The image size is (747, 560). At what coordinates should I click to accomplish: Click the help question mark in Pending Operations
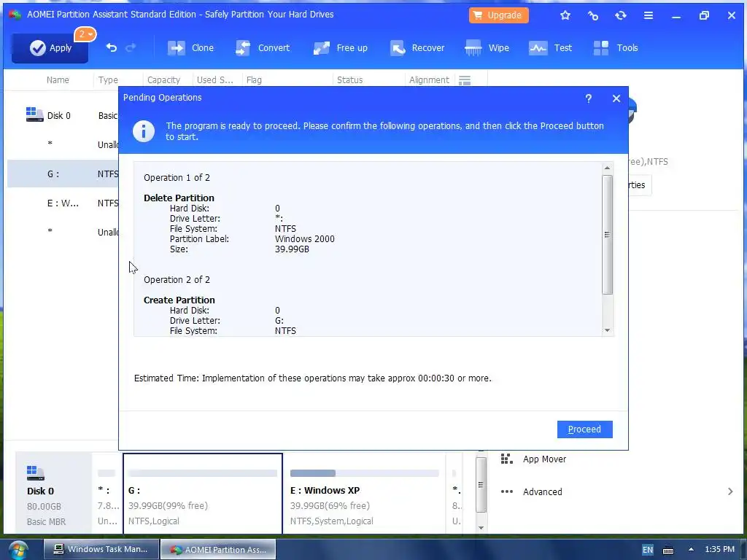pos(589,98)
